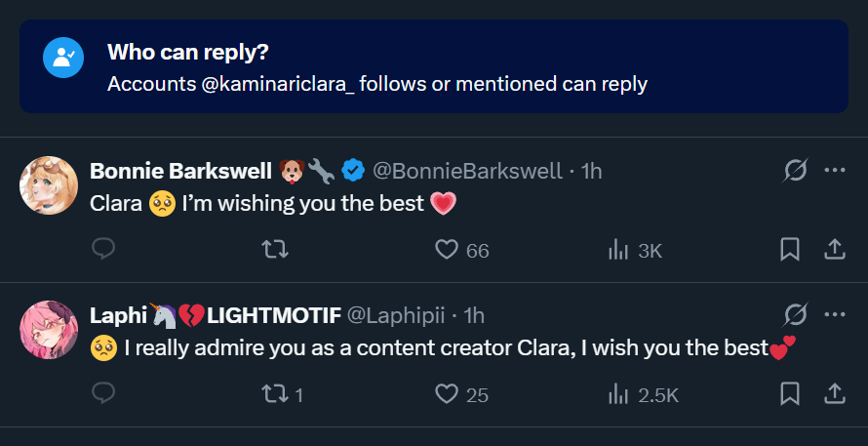Bookmark Laphi's tweet
The height and width of the screenshot is (446, 868).
pyautogui.click(x=790, y=394)
